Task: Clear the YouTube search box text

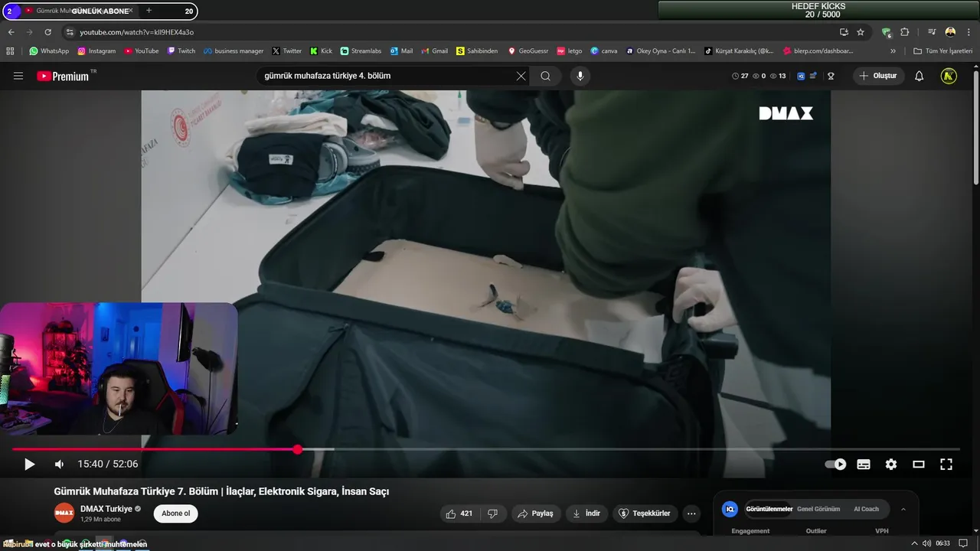Action: (521, 76)
